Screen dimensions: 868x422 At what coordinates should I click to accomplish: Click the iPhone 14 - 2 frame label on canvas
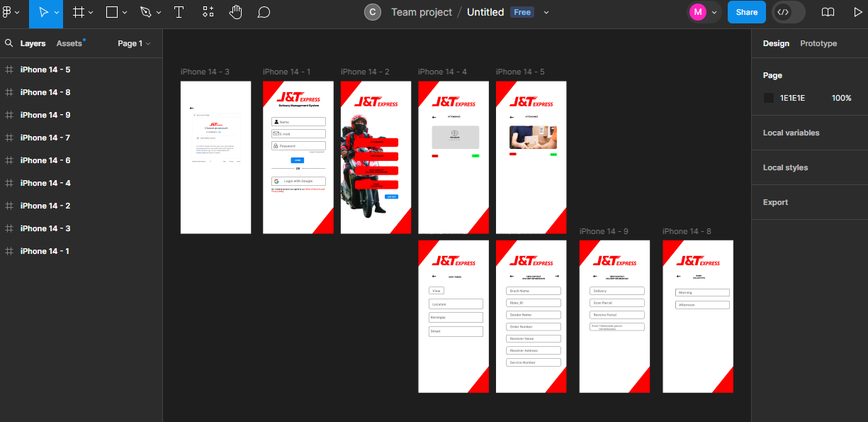coord(365,72)
